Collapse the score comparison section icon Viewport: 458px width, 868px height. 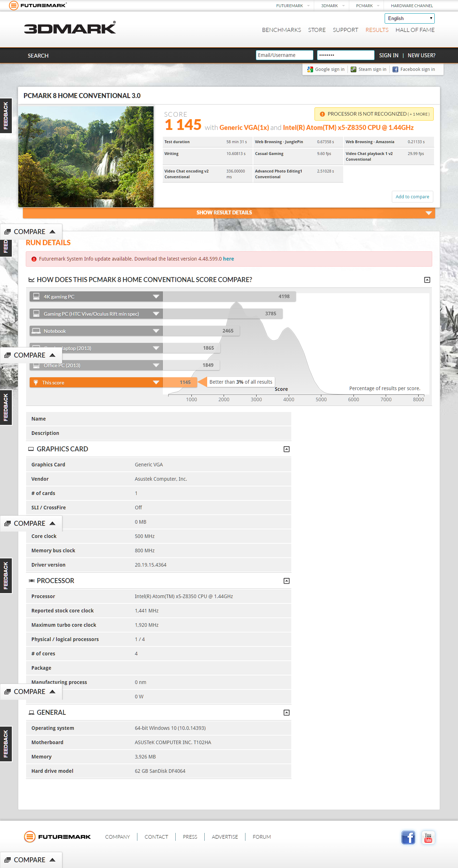pyautogui.click(x=427, y=280)
